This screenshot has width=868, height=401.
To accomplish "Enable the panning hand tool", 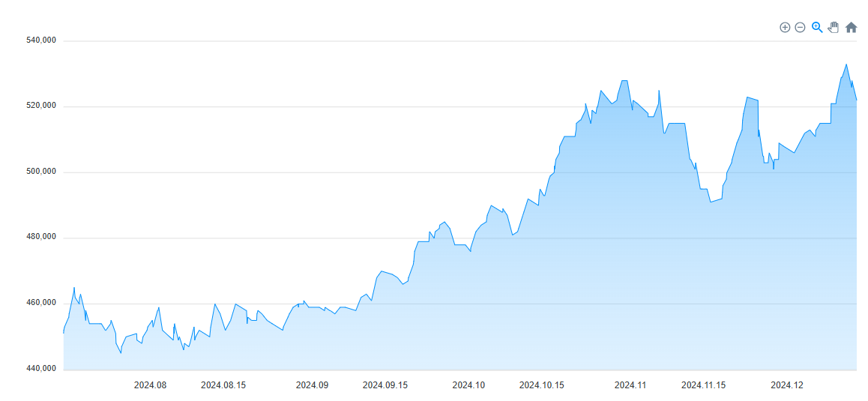I will click(x=834, y=27).
